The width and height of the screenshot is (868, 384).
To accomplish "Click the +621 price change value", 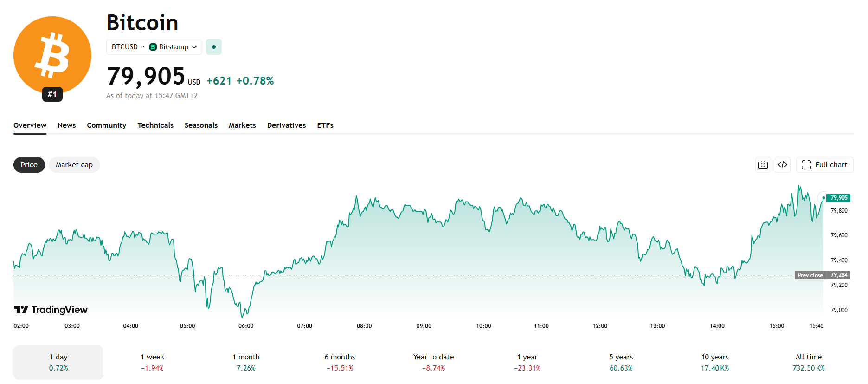I will pyautogui.click(x=219, y=81).
